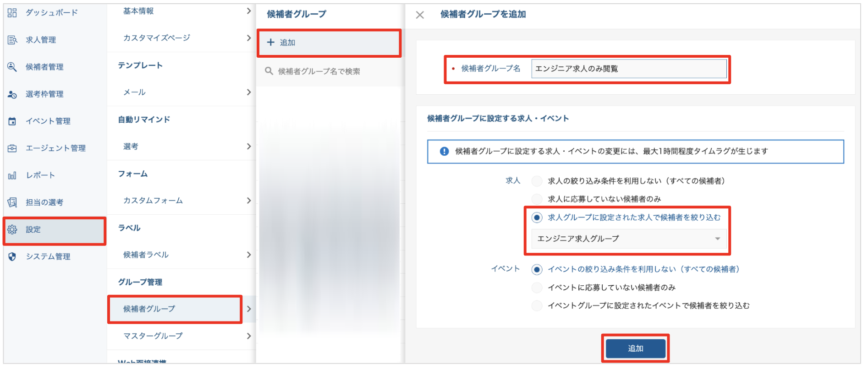Open the エンジニア求人グループ dropdown

click(x=628, y=239)
